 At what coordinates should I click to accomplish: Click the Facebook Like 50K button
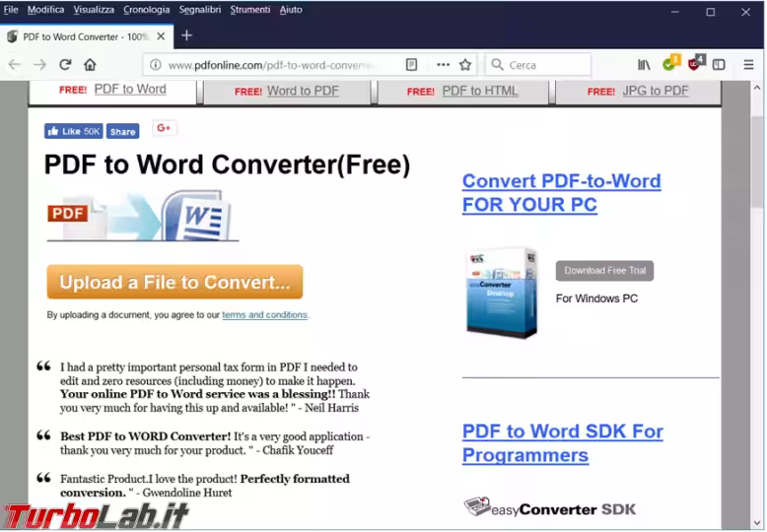pos(74,131)
